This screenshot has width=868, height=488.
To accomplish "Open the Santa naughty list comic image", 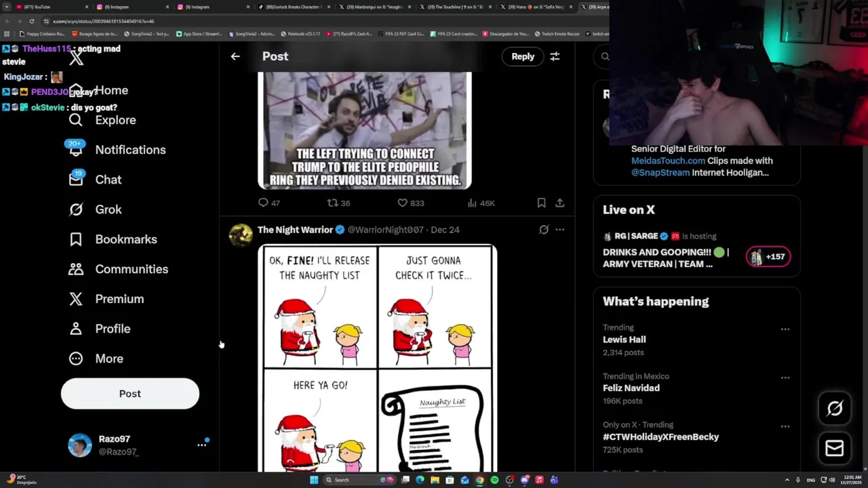I will pyautogui.click(x=377, y=358).
